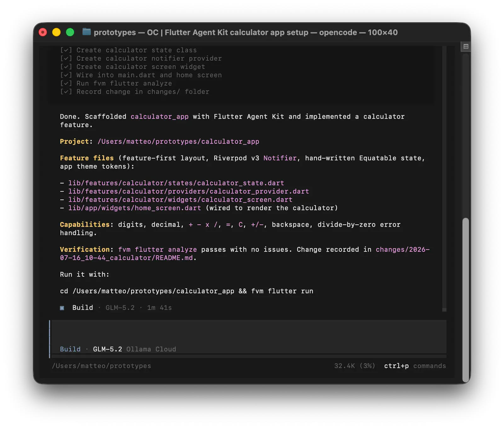Viewport: 504px width, 428px height.
Task: Click the changes README.md path link
Action: (245, 254)
